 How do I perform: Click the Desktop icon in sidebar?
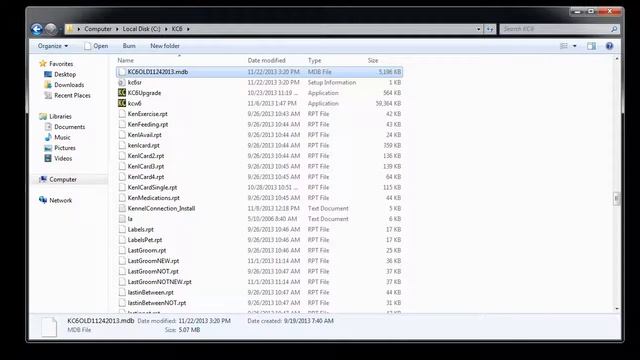click(x=48, y=74)
